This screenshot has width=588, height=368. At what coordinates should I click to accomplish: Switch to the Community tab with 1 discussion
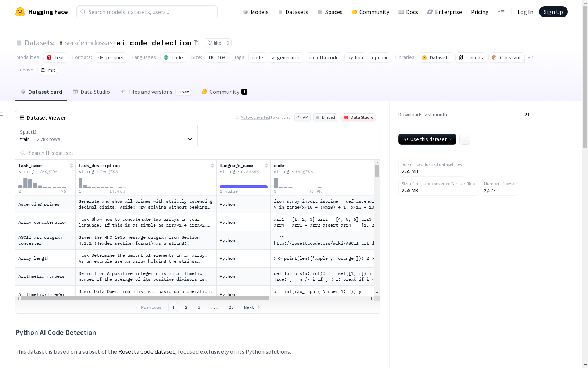tap(224, 92)
